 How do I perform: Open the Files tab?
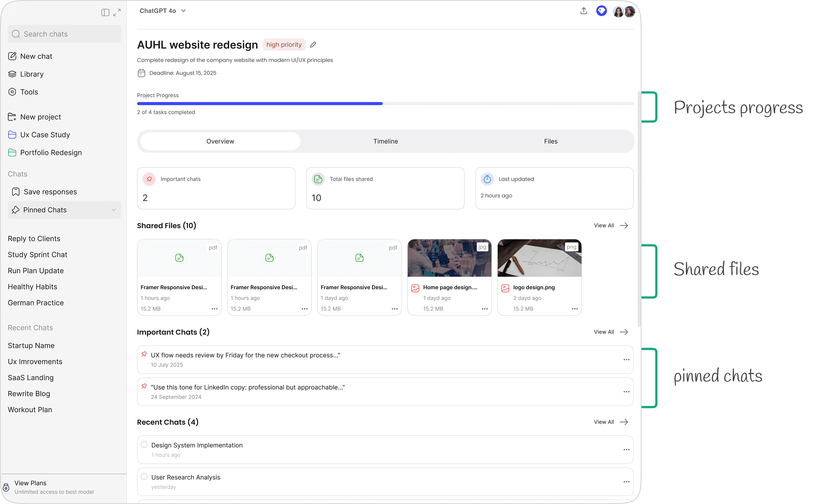[551, 141]
